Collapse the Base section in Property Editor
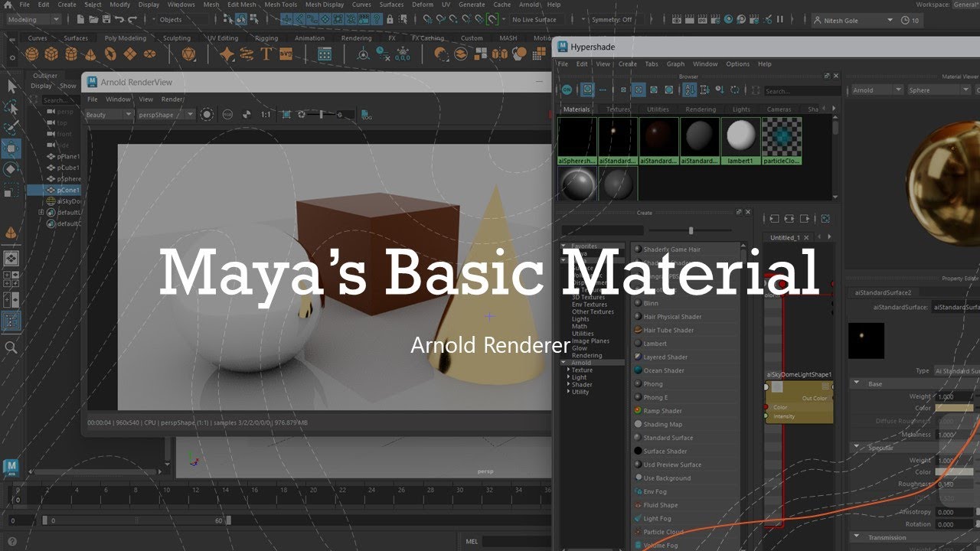Screen dimensions: 980x551 coord(857,384)
